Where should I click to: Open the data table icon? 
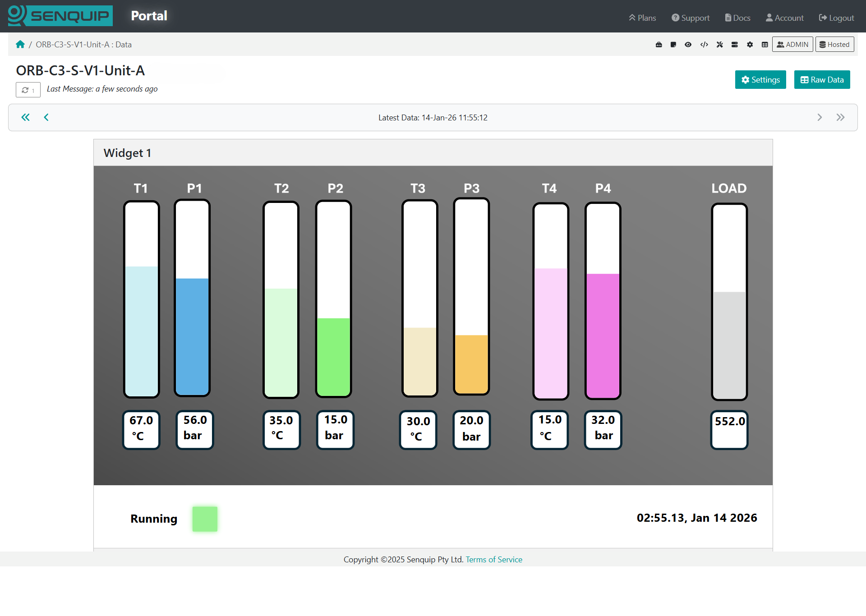coord(765,44)
